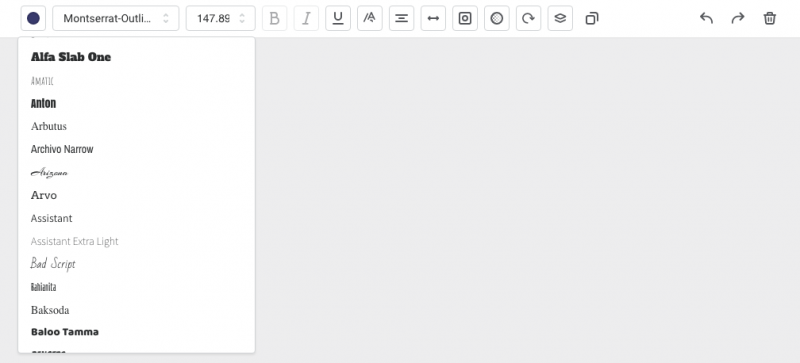The width and height of the screenshot is (800, 363).
Task: Click the font family dropdown chevron arrows
Action: point(166,18)
